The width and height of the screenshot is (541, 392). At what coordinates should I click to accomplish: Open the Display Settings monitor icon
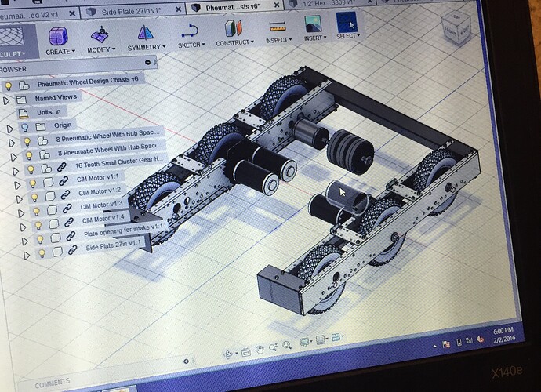[x=304, y=342]
